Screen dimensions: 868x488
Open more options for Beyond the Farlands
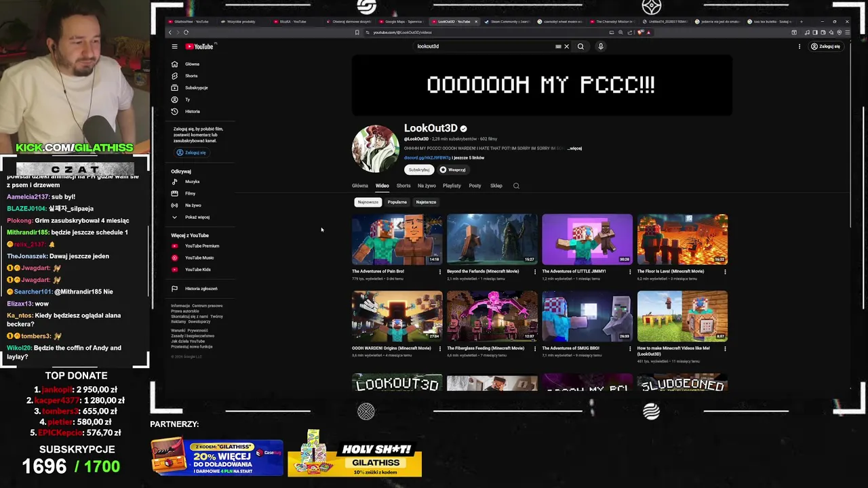tap(534, 272)
